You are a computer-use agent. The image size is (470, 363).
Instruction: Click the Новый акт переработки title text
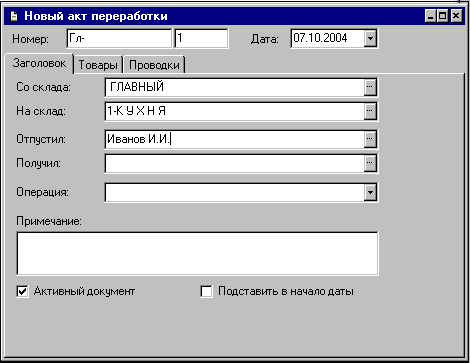coord(96,16)
